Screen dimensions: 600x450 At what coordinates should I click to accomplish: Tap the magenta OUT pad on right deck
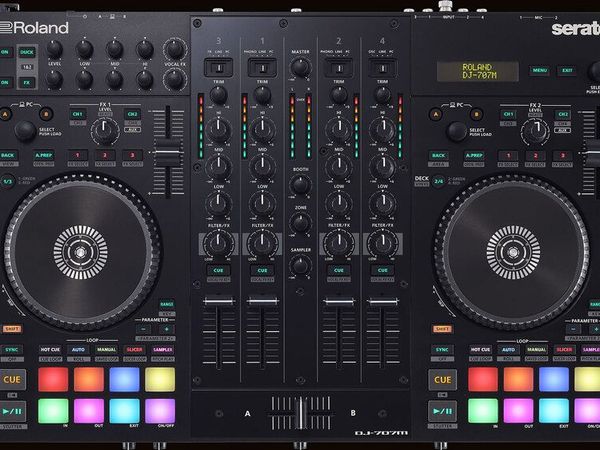(518, 411)
